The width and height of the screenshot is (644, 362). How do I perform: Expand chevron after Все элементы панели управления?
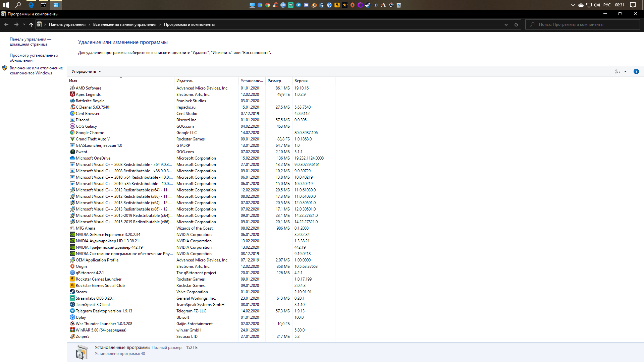(x=160, y=24)
